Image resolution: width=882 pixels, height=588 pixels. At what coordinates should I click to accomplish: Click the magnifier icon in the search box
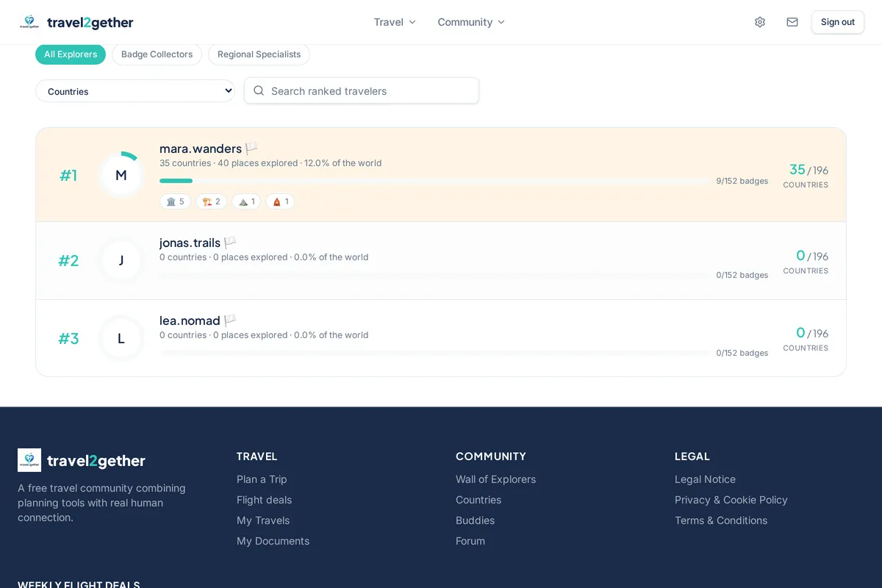(259, 90)
